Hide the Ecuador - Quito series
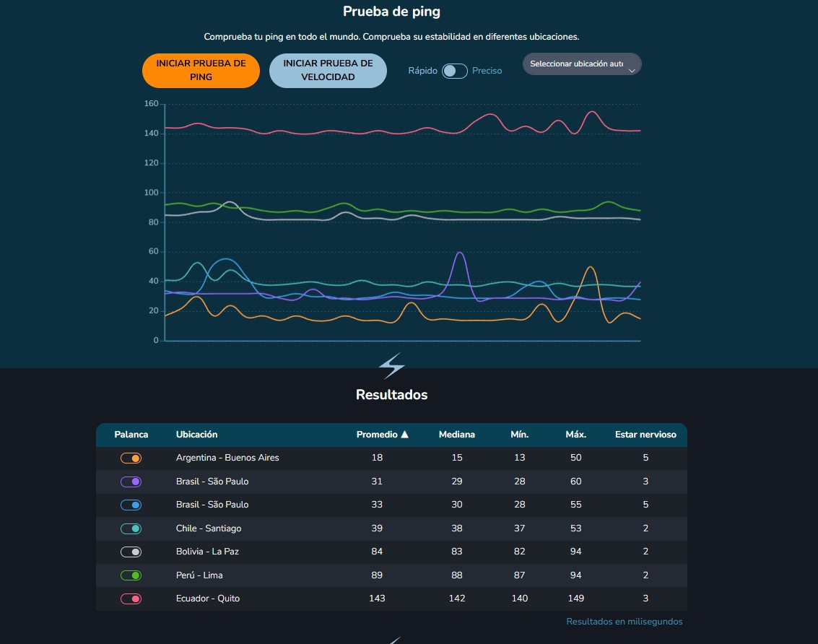818x644 pixels. [131, 599]
